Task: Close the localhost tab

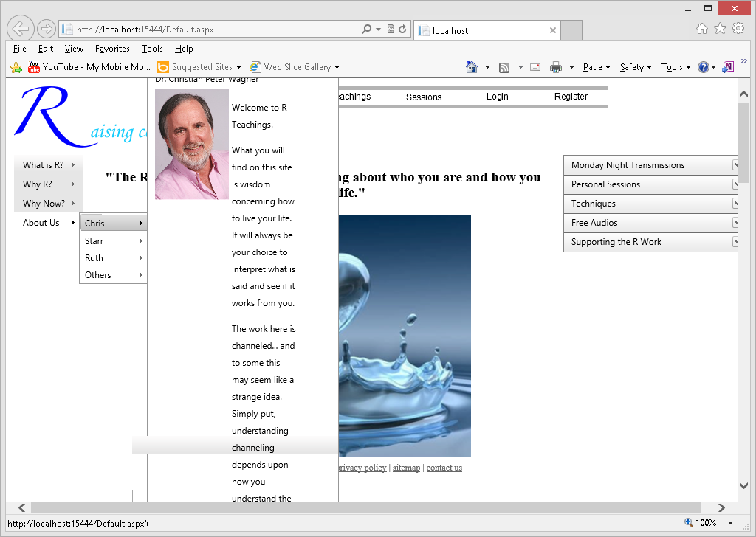Action: (x=553, y=30)
